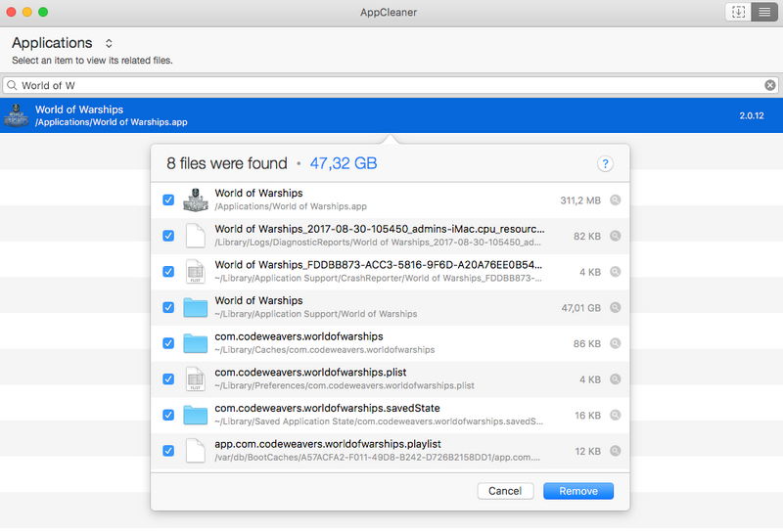Reveal World of Warships.app in Finder (311,2 MB)

click(616, 200)
